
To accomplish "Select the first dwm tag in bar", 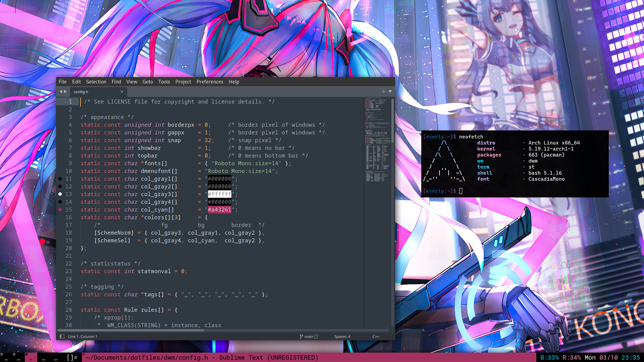I will tap(6, 358).
